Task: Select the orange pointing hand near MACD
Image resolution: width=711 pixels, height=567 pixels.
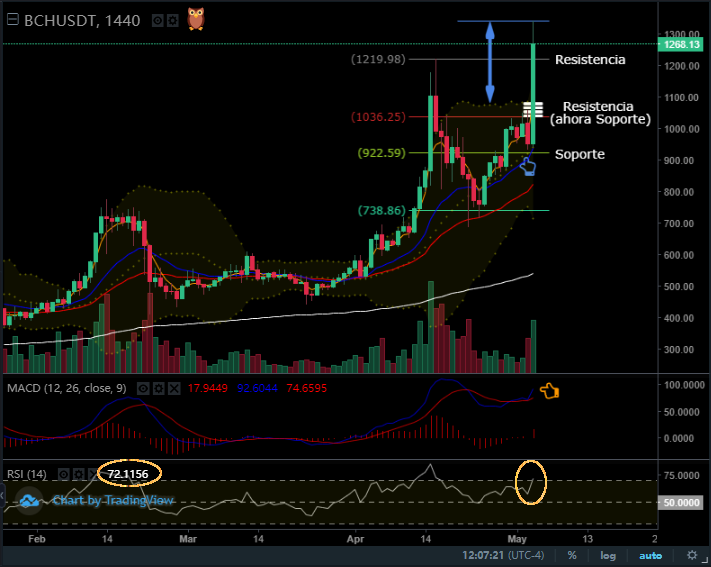Action: [549, 391]
